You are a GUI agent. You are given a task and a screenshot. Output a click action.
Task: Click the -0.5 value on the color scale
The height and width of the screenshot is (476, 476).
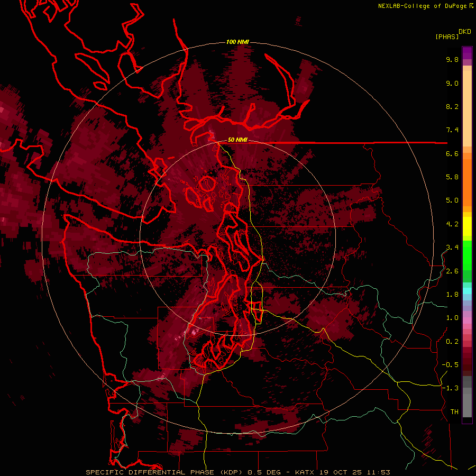[450, 365]
